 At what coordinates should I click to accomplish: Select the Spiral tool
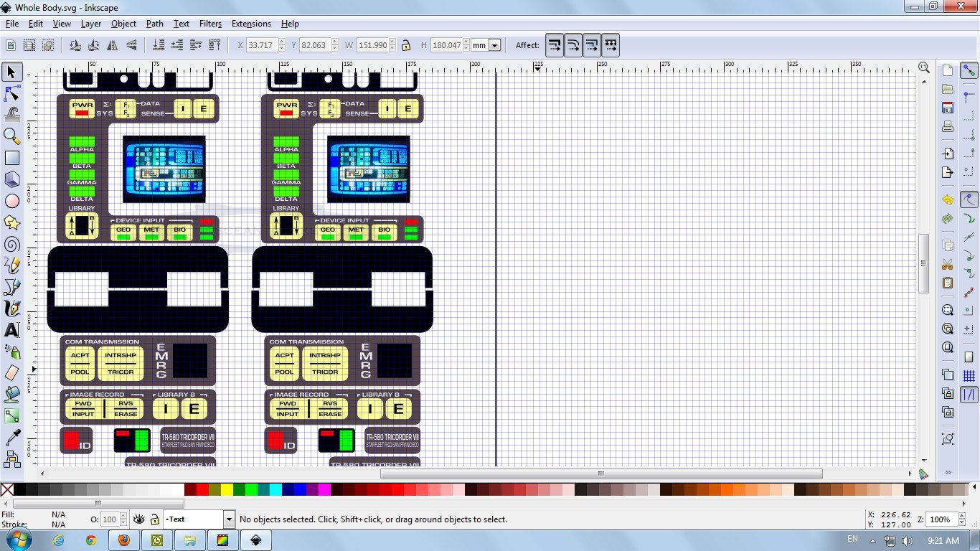(x=12, y=244)
